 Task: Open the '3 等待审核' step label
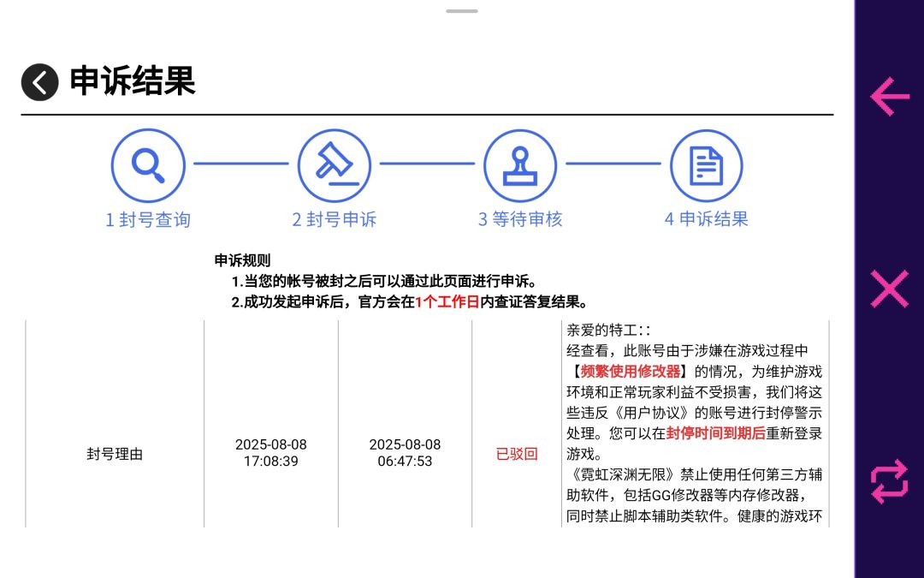[x=520, y=219]
